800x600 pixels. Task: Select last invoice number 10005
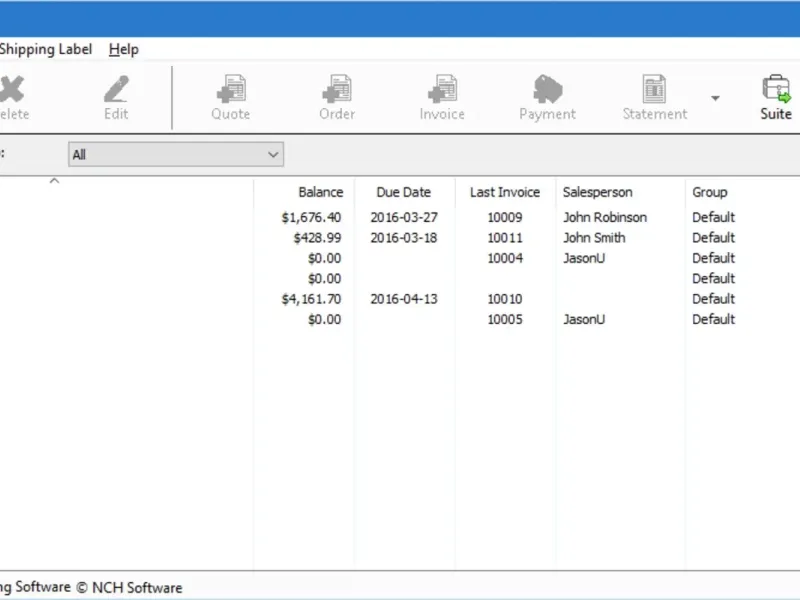[505, 319]
